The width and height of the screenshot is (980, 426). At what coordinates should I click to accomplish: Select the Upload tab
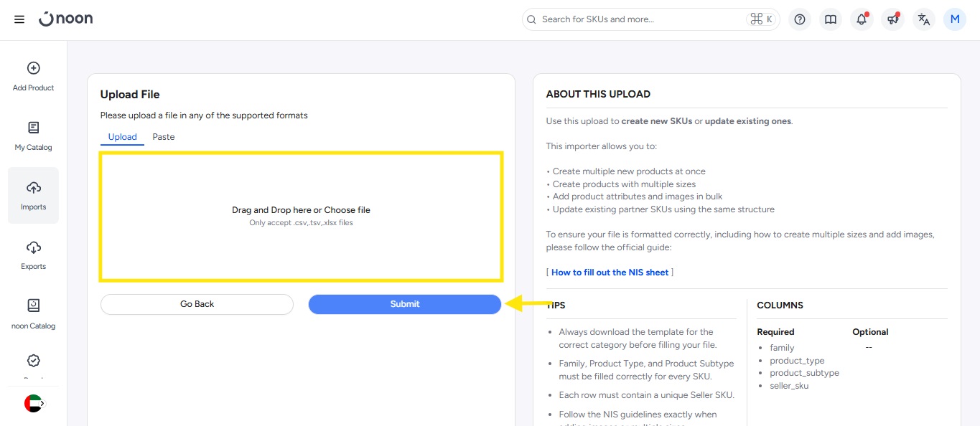tap(122, 137)
